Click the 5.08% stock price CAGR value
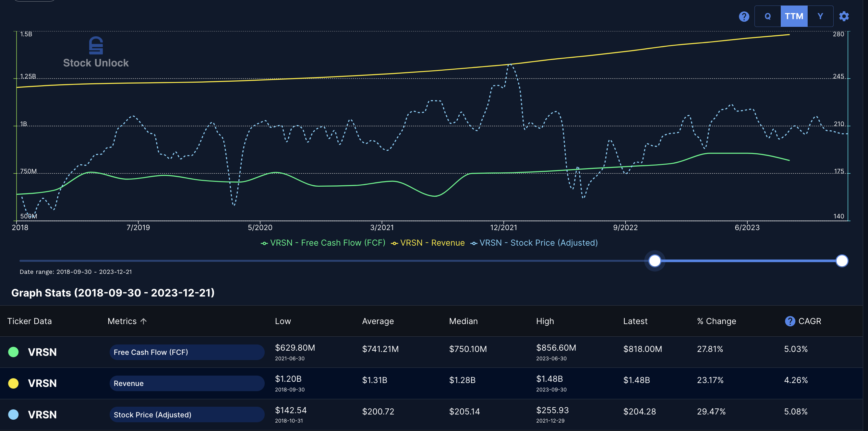Screen dimensions: 868x431 point(796,412)
